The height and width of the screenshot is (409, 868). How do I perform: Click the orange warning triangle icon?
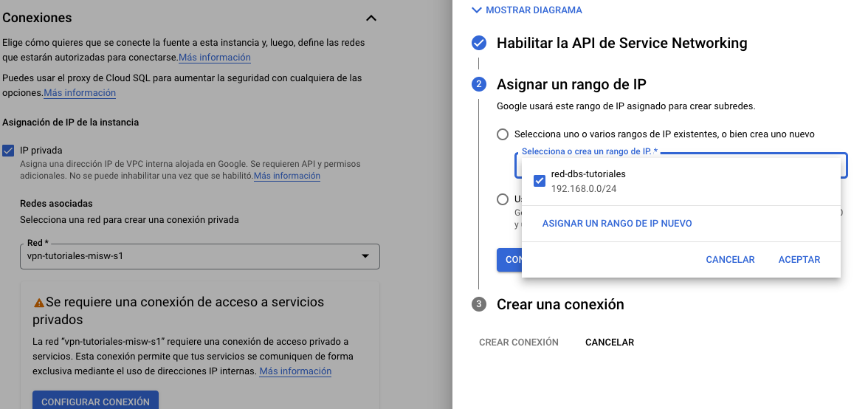(x=39, y=303)
